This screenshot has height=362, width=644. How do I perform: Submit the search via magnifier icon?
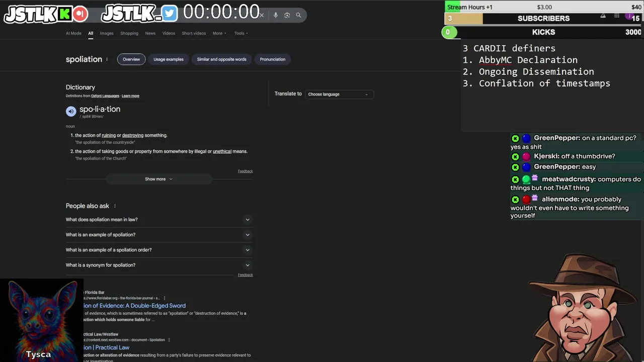pos(298,15)
